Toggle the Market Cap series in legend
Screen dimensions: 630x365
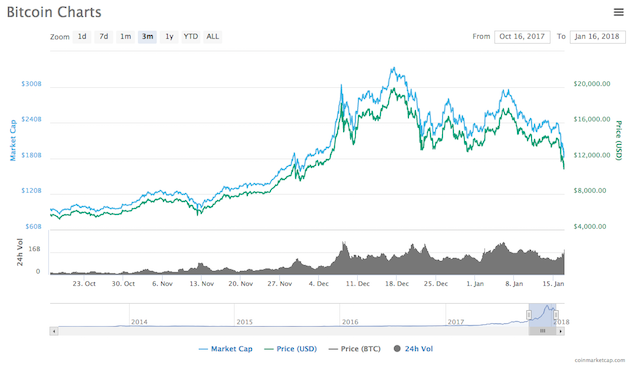(226, 349)
